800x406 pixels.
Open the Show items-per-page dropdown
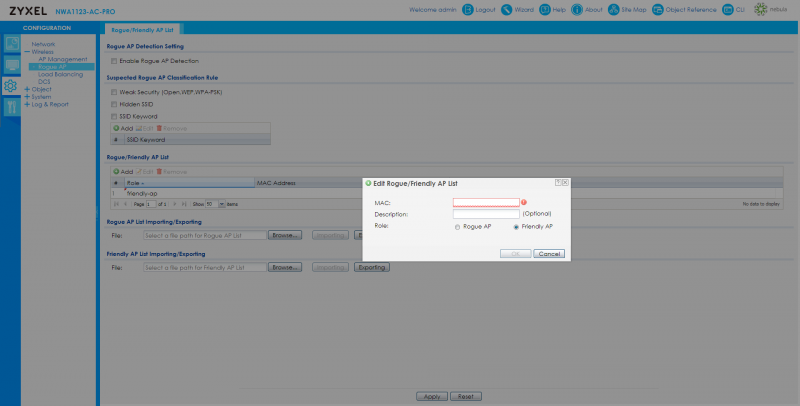coord(221,204)
